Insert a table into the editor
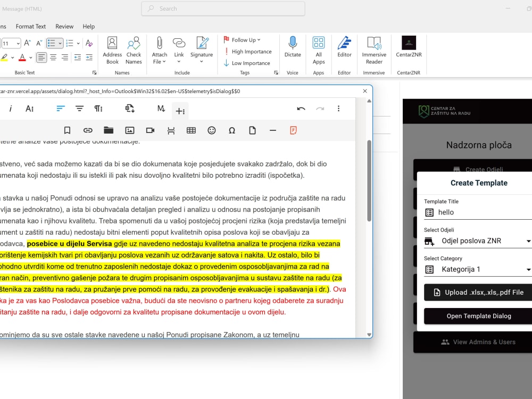 tap(192, 130)
